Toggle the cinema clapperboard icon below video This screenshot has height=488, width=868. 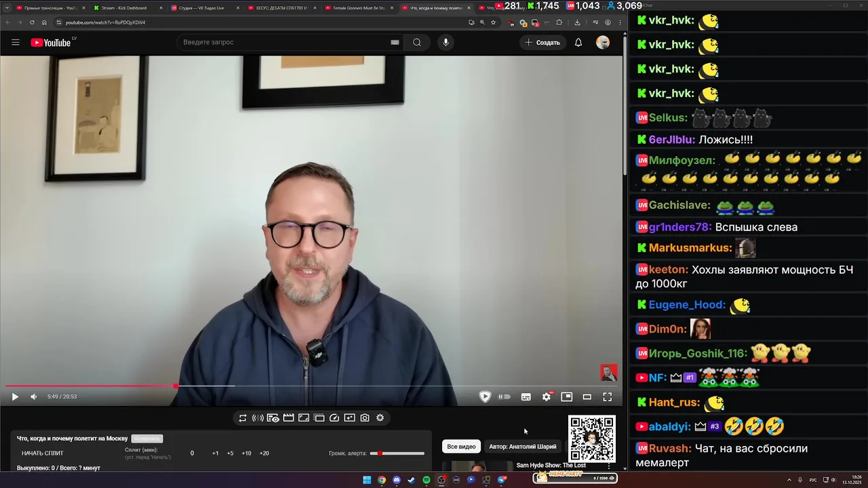(x=288, y=418)
